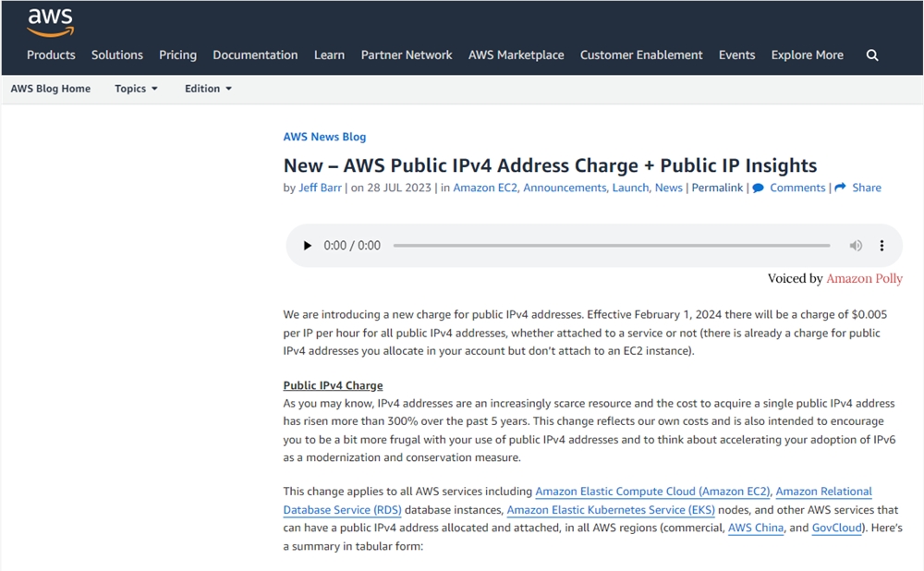The height and width of the screenshot is (571, 924).
Task: Click the comments speech bubble icon
Action: coord(758,188)
